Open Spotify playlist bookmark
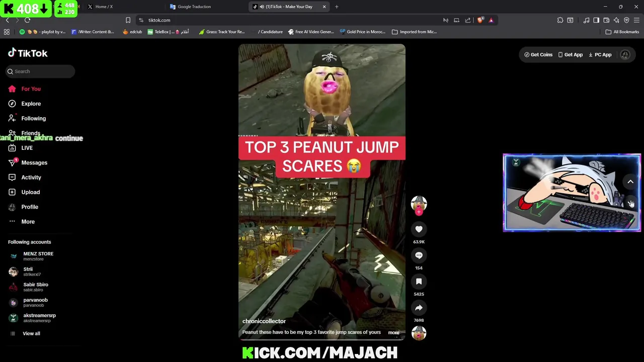 (x=42, y=32)
